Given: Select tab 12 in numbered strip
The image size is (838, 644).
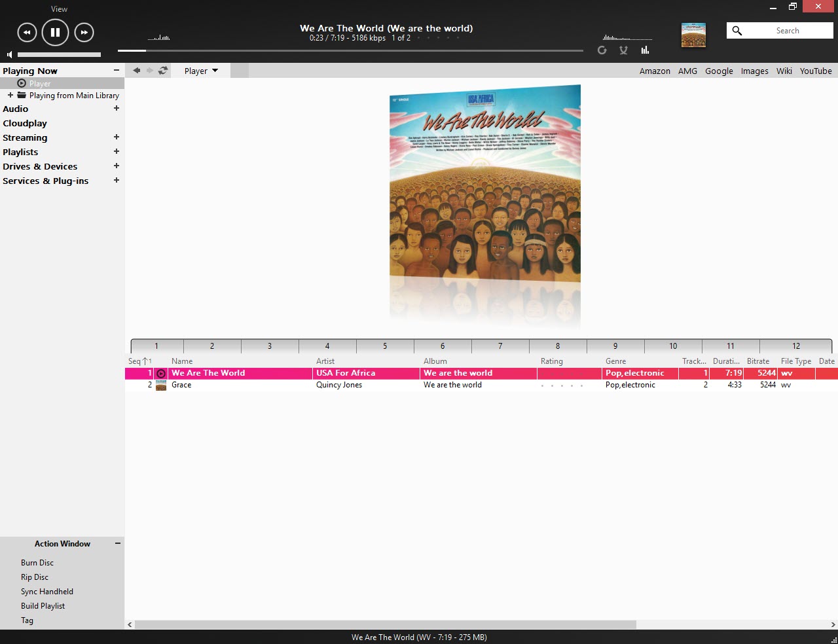Looking at the screenshot, I should pos(796,346).
